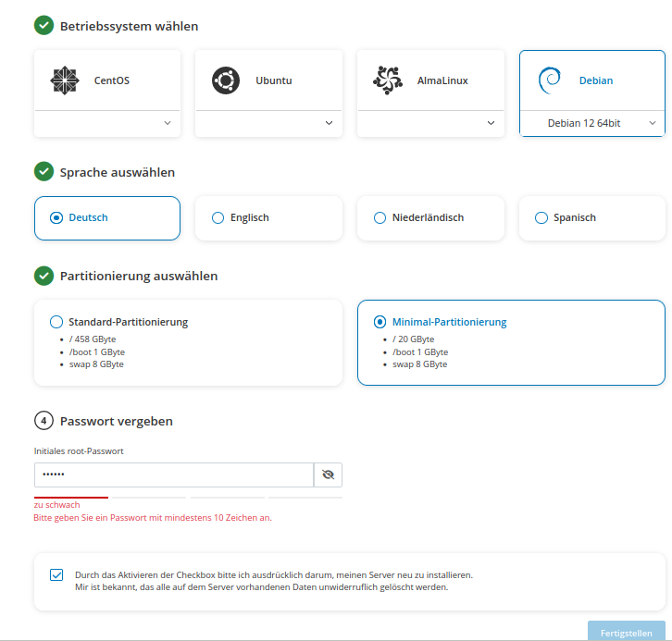The height and width of the screenshot is (641, 672).
Task: Uncheck the server reinstall confirmation checkbox
Action: (56, 574)
